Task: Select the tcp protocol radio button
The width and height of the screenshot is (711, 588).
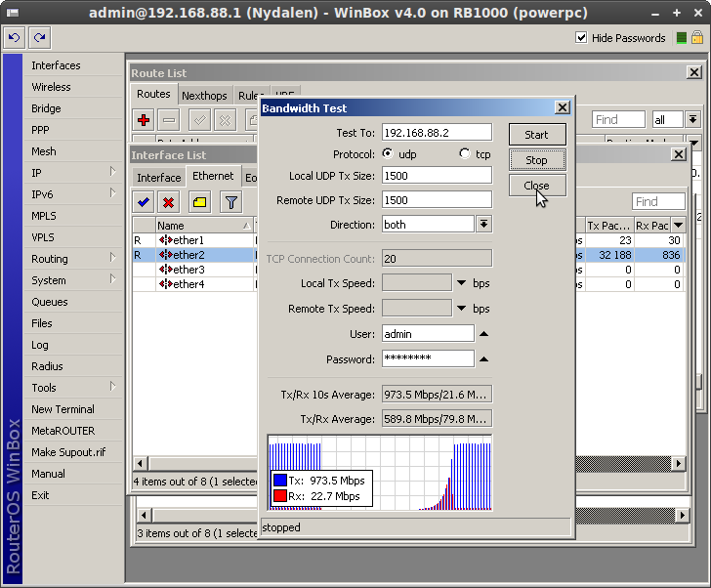Action: 465,153
